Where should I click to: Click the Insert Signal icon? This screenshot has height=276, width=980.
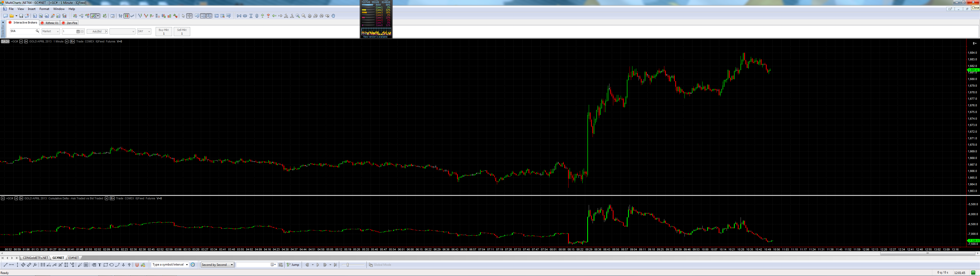pyautogui.click(x=87, y=16)
